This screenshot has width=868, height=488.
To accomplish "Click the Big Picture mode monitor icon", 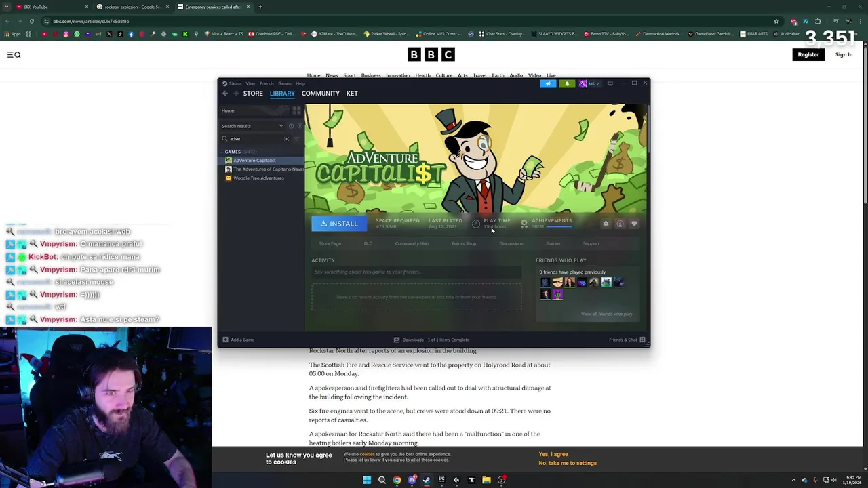I will point(610,83).
